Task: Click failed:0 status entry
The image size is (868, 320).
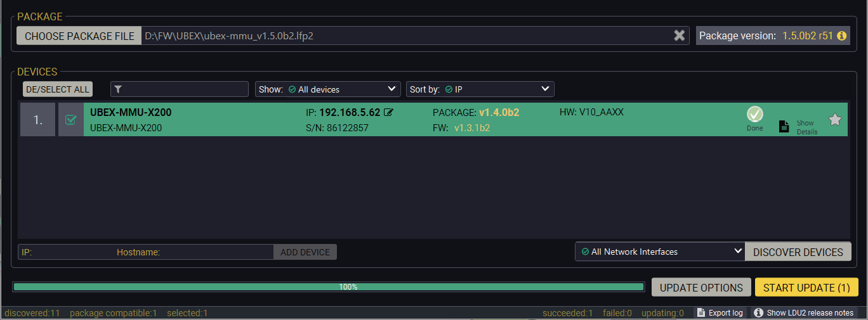Action: 617,313
